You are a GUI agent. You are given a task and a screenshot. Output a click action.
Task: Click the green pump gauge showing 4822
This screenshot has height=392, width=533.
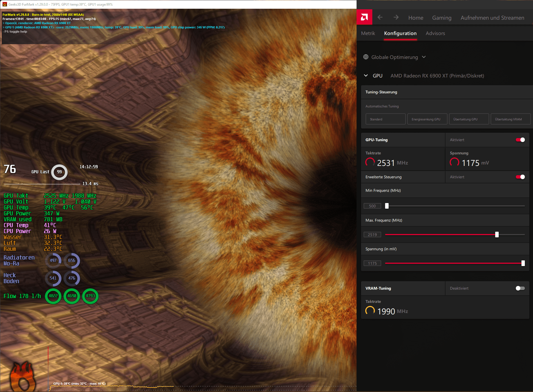tap(53, 296)
